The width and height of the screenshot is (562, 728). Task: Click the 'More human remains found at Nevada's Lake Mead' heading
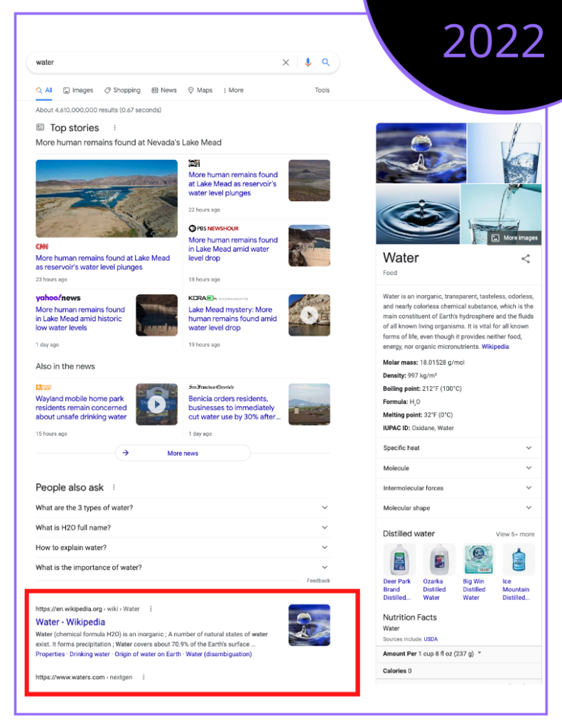tap(129, 142)
